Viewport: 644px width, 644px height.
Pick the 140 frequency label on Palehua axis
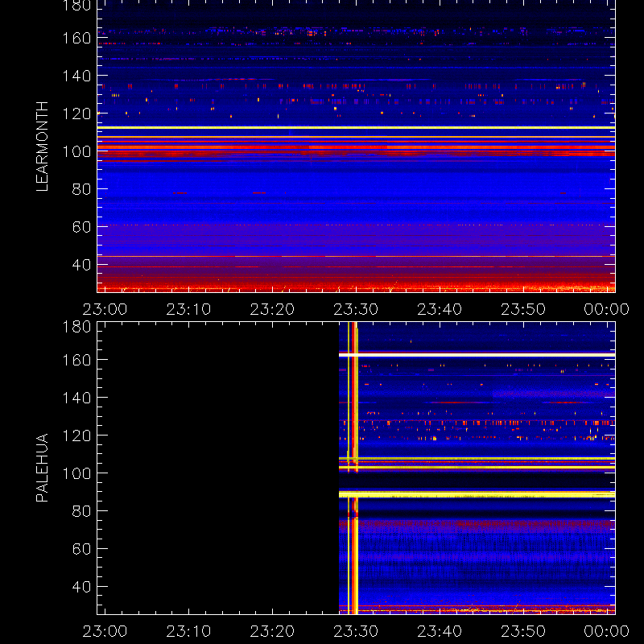76,398
